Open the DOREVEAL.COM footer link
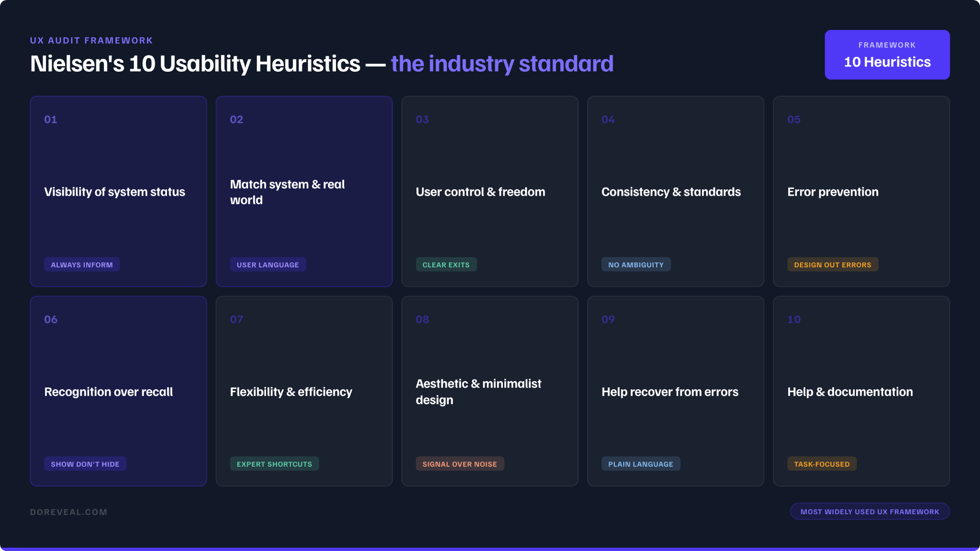This screenshot has width=980, height=551. (x=68, y=512)
